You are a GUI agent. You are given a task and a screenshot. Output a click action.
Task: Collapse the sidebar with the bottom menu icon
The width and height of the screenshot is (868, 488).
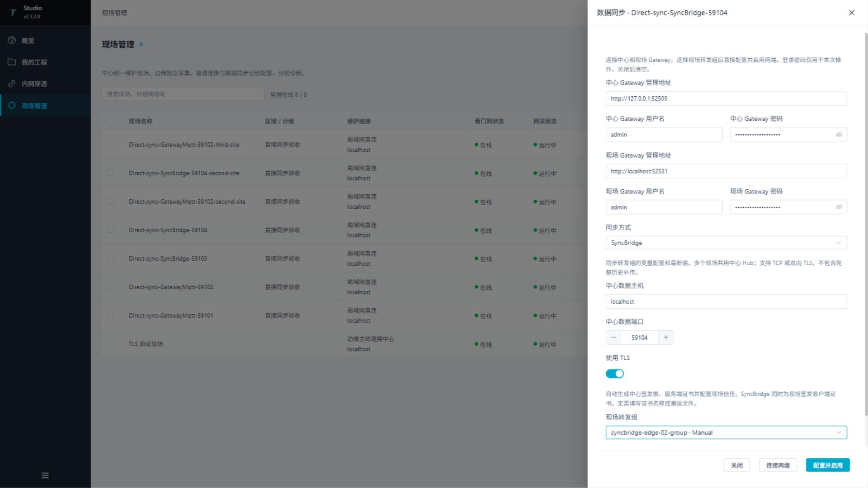pyautogui.click(x=45, y=475)
